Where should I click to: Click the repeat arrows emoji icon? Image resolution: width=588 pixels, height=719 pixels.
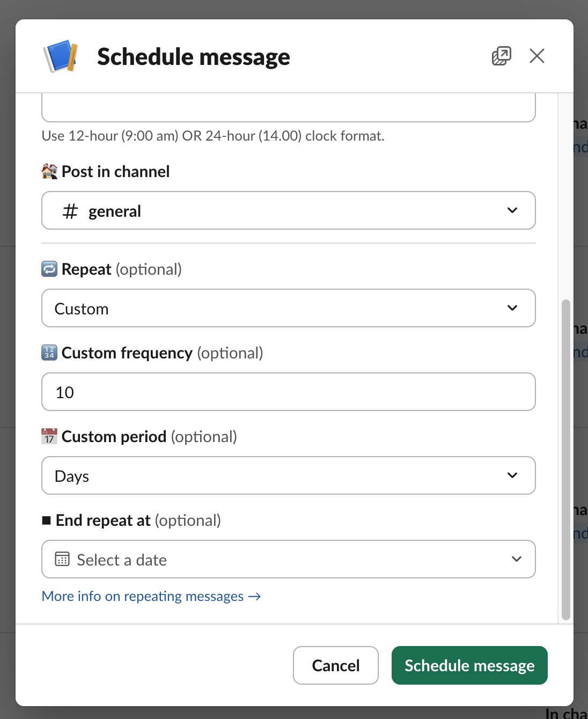coord(49,269)
